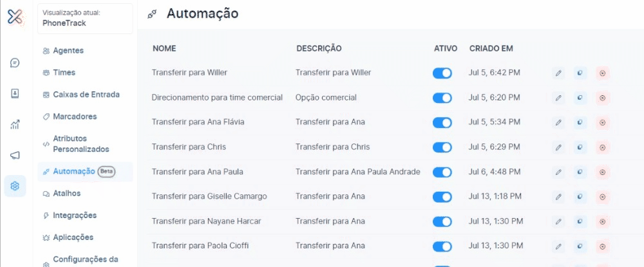Delete the Transferir para Ana Flávia automation
The height and width of the screenshot is (267, 644).
tap(602, 122)
